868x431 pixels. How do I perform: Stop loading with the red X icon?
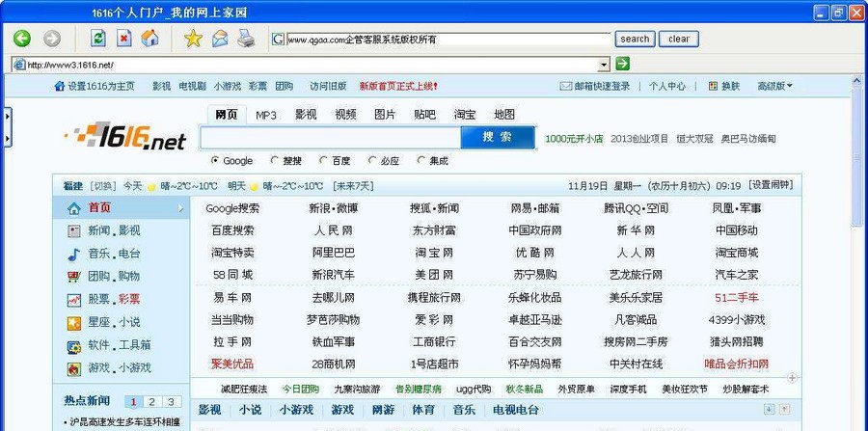click(124, 39)
